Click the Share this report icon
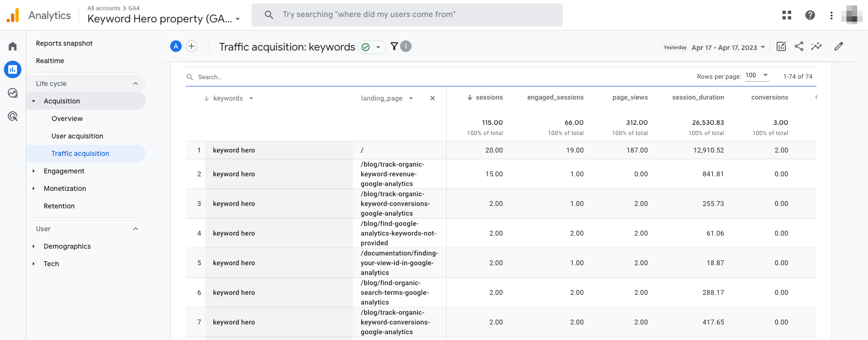Screen dimensions: 868x340 pos(799,46)
